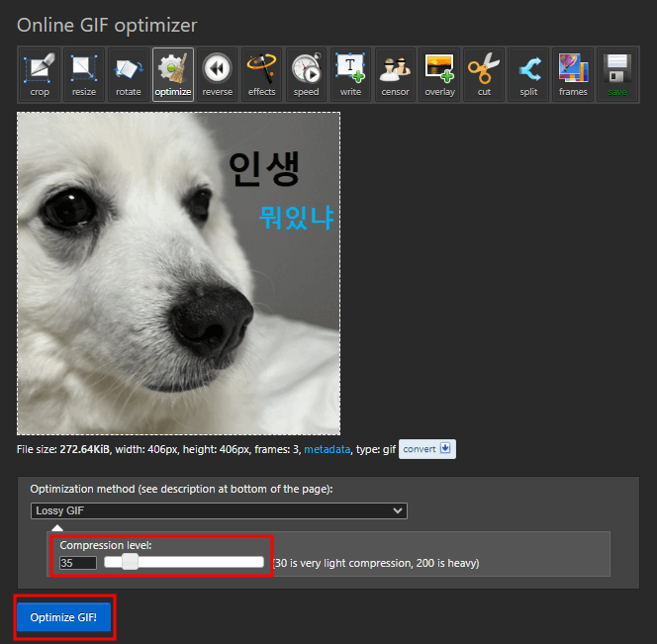Viewport: 657px width, 644px height.
Task: Click the Optimization method description label
Action: [x=181, y=489]
